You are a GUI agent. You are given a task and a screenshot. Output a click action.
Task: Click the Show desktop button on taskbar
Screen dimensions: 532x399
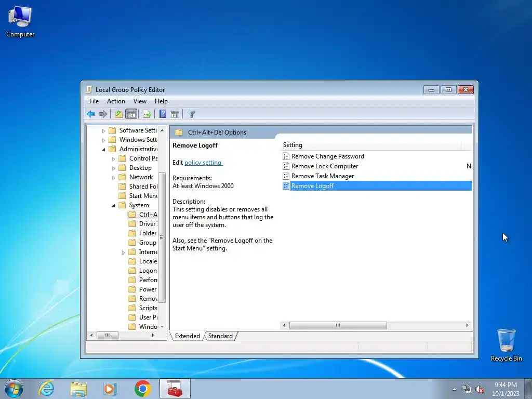click(x=528, y=389)
